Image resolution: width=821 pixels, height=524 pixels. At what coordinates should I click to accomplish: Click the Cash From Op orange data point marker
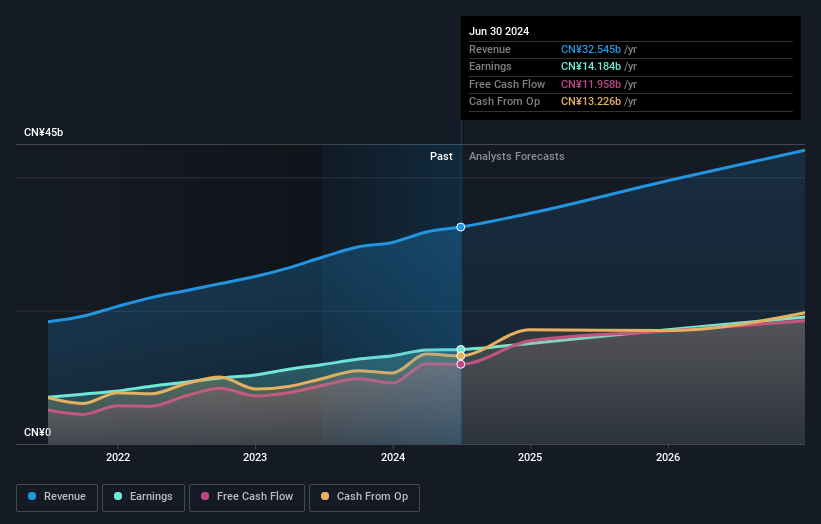coord(461,356)
